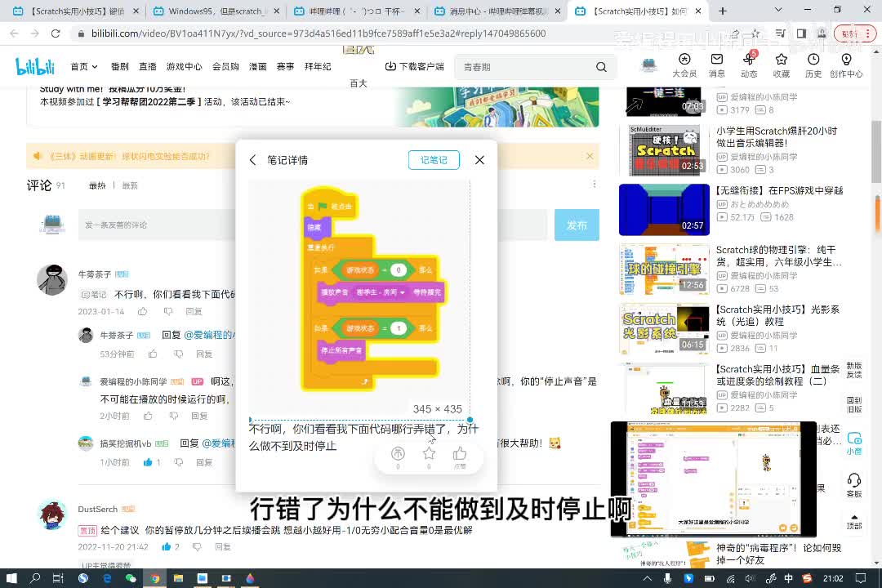Open the 血量条 video thumbnail

point(664,389)
